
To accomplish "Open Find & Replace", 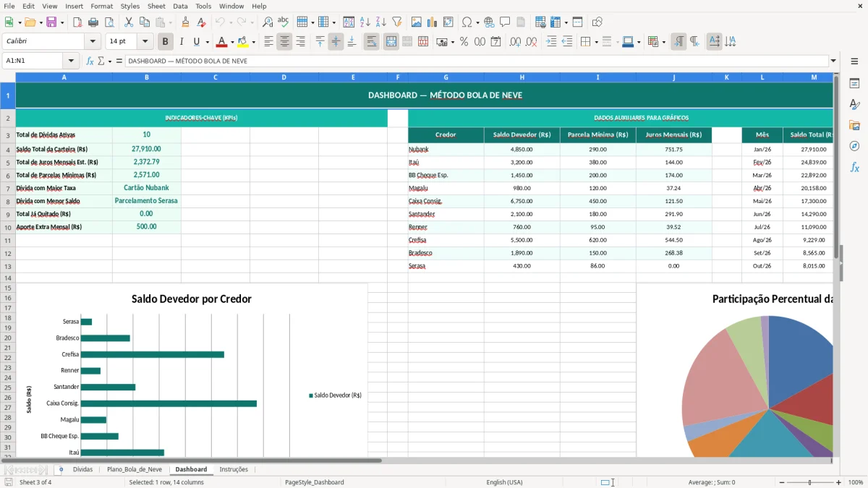I will click(268, 22).
